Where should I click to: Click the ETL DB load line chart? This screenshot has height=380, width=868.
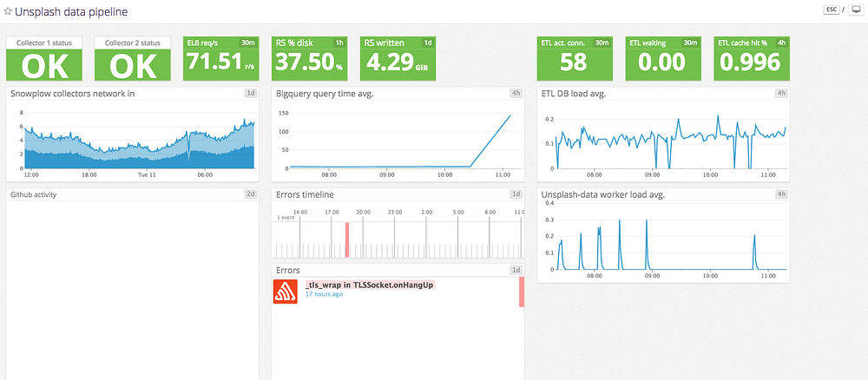tap(671, 141)
